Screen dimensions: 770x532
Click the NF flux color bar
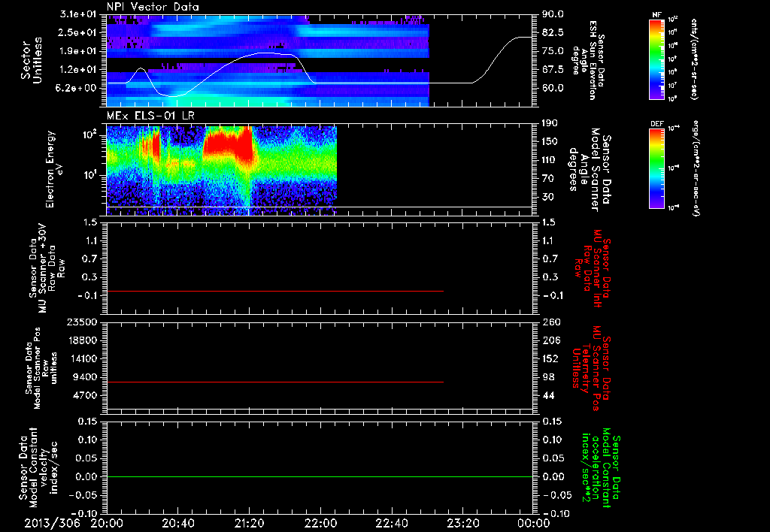(657, 59)
